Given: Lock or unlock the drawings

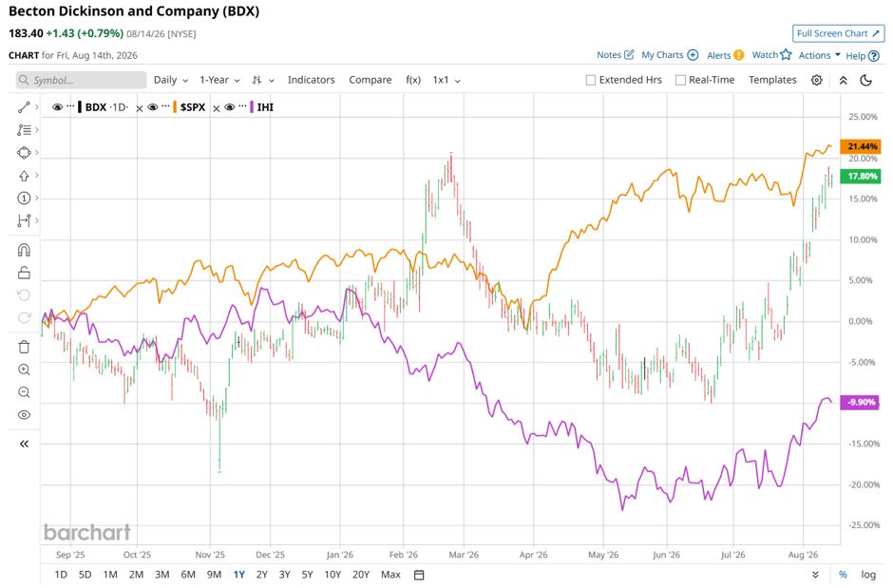Looking at the screenshot, I should (x=24, y=273).
